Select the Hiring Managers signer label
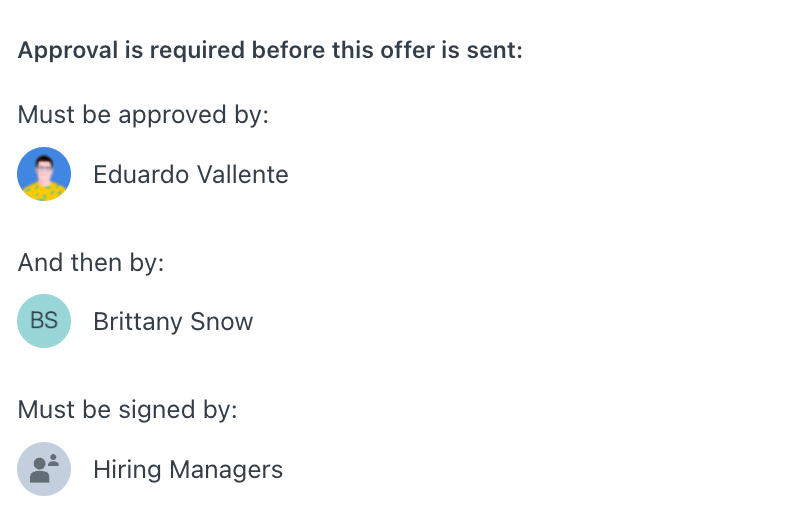The width and height of the screenshot is (812, 525). coord(188,470)
